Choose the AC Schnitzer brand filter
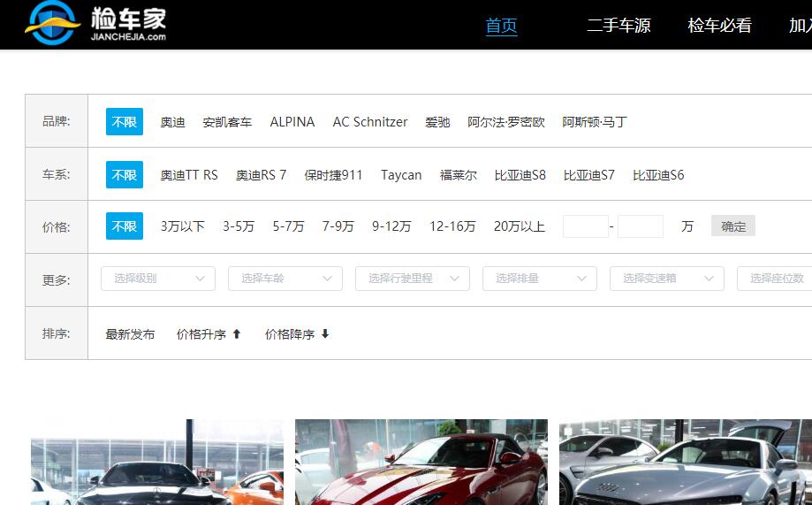This screenshot has width=812, height=505. point(370,122)
